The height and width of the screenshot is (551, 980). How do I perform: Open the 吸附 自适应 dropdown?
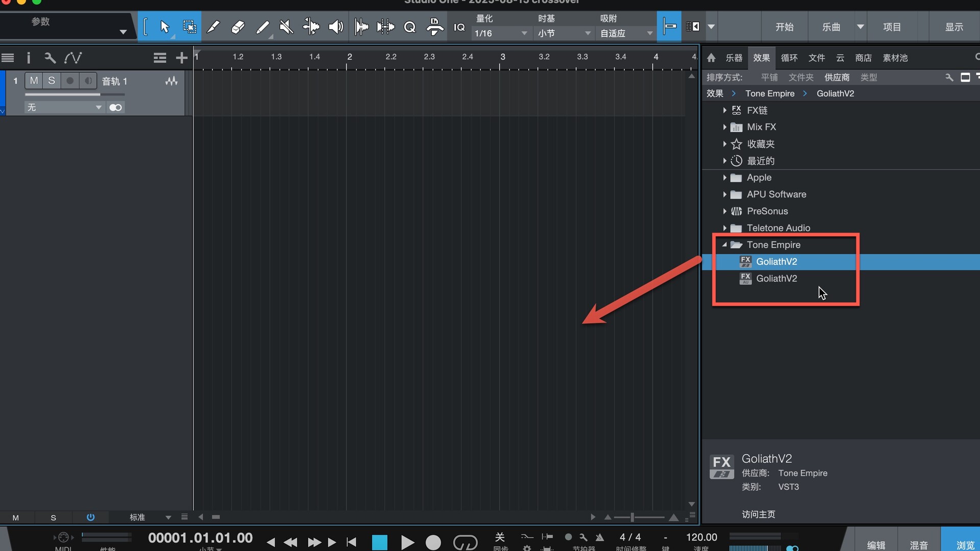626,33
